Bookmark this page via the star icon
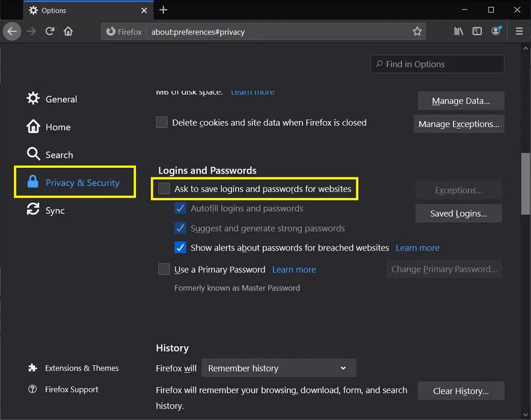This screenshot has width=531, height=420. pyautogui.click(x=417, y=31)
